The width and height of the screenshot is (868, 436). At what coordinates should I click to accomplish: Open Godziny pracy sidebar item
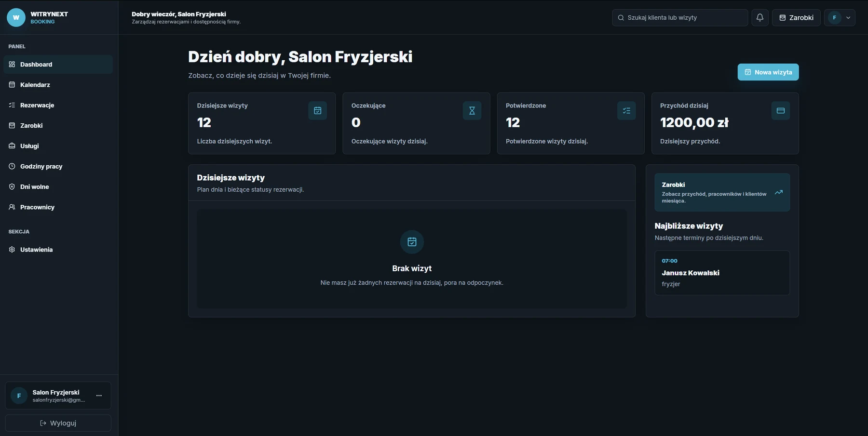[58, 166]
